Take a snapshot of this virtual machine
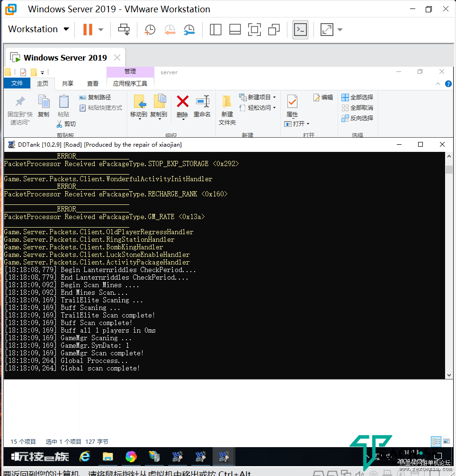 [x=150, y=29]
